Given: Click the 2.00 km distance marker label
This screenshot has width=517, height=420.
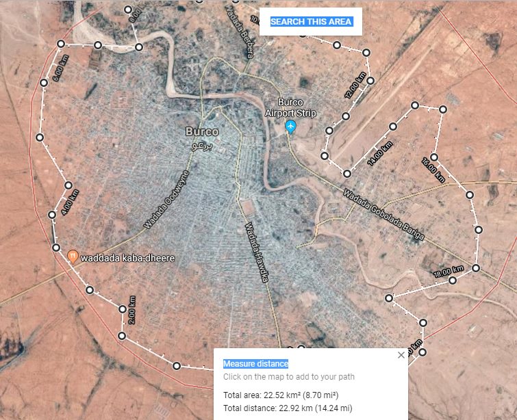Looking at the screenshot, I should (131, 310).
